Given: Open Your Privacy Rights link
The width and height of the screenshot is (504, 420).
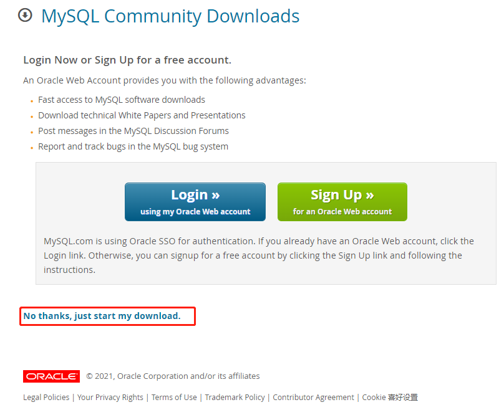Looking at the screenshot, I should 110,397.
